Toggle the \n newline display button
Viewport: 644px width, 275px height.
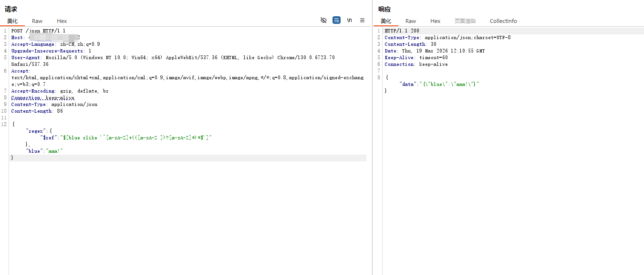click(x=349, y=20)
